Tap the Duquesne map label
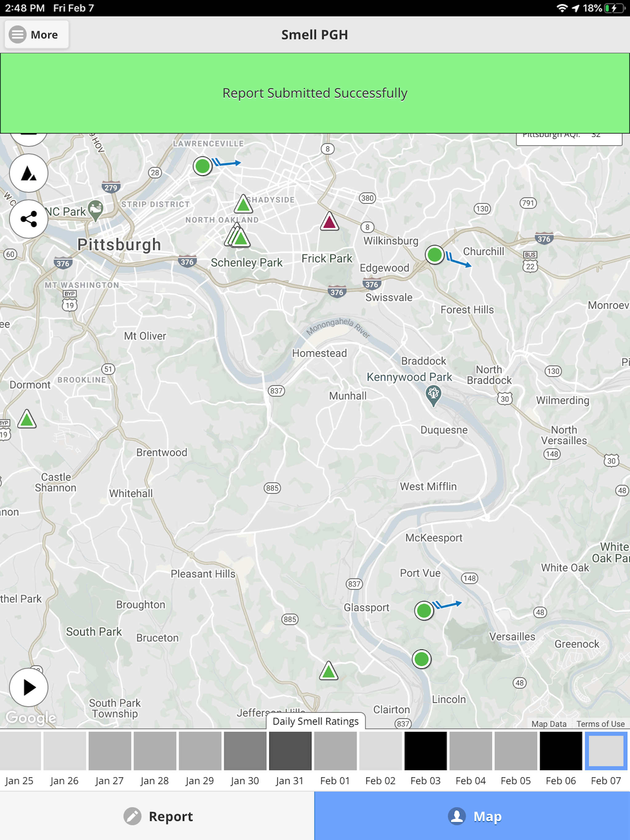 point(444,430)
